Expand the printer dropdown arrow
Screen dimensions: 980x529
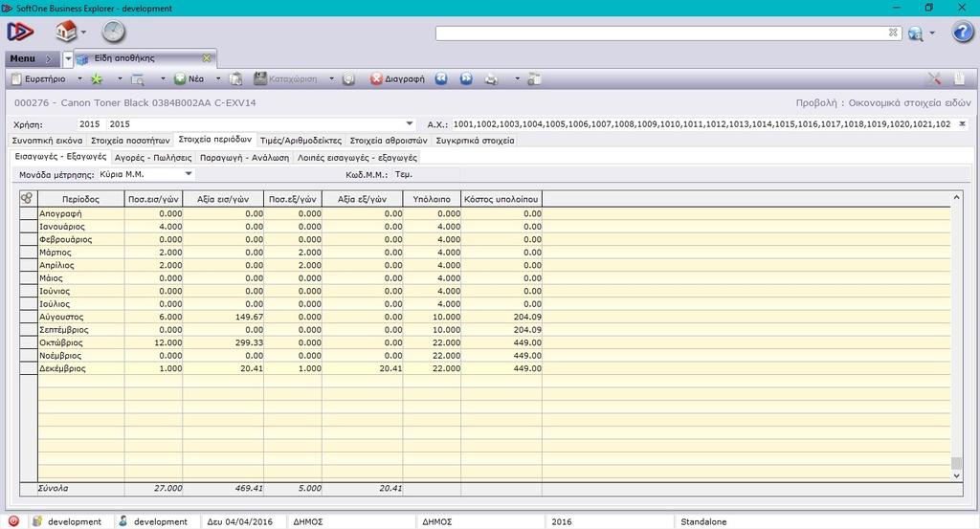(517, 79)
